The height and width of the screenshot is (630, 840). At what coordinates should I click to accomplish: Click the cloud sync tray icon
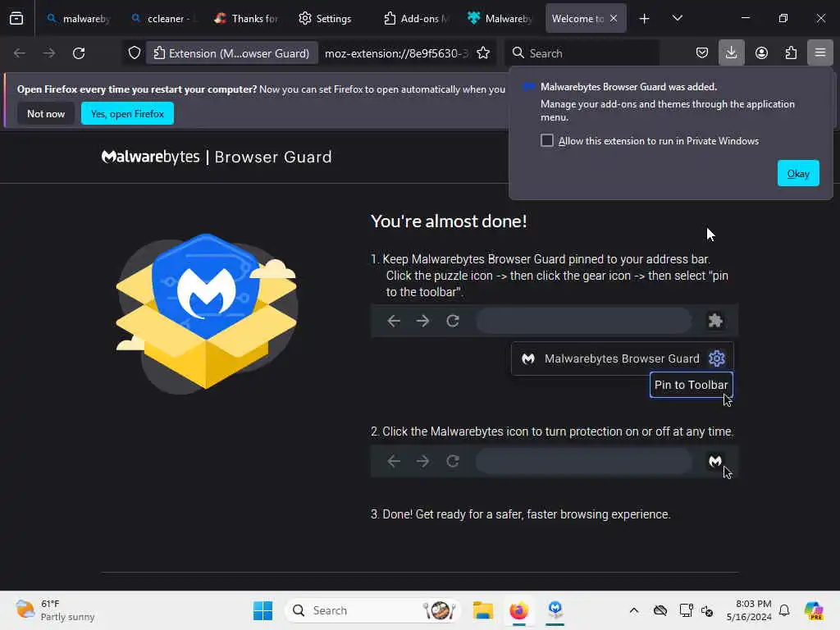coord(660,610)
